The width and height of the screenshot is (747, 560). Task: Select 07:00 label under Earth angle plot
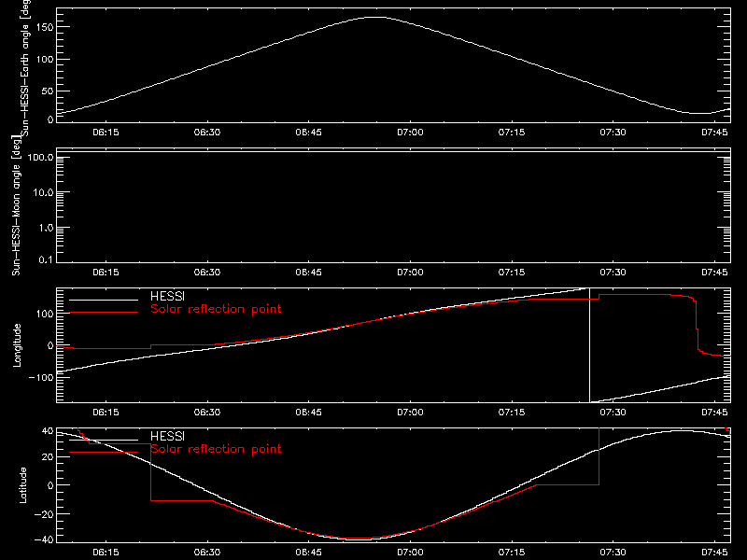pos(410,133)
